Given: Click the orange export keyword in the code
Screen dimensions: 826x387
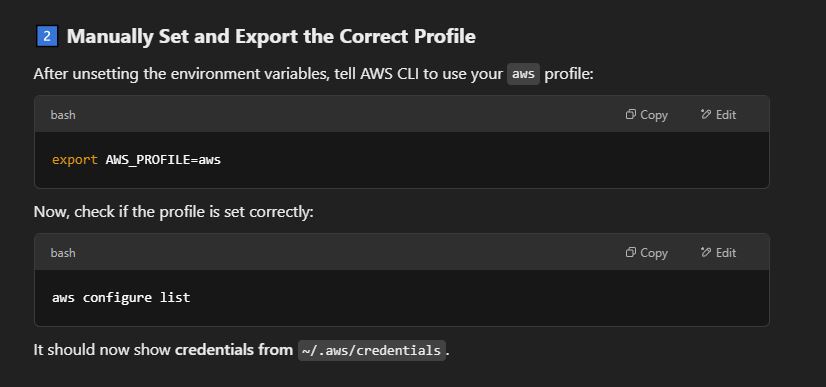Looking at the screenshot, I should 75,160.
